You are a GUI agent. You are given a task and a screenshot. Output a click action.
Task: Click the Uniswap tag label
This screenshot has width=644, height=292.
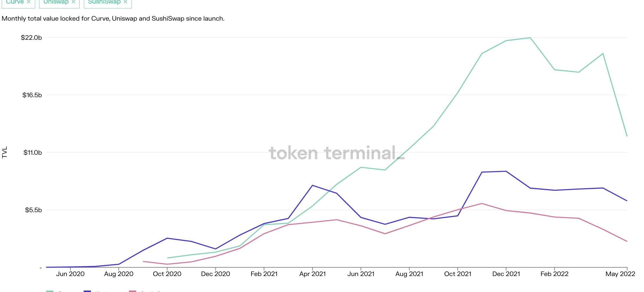pos(56,2)
